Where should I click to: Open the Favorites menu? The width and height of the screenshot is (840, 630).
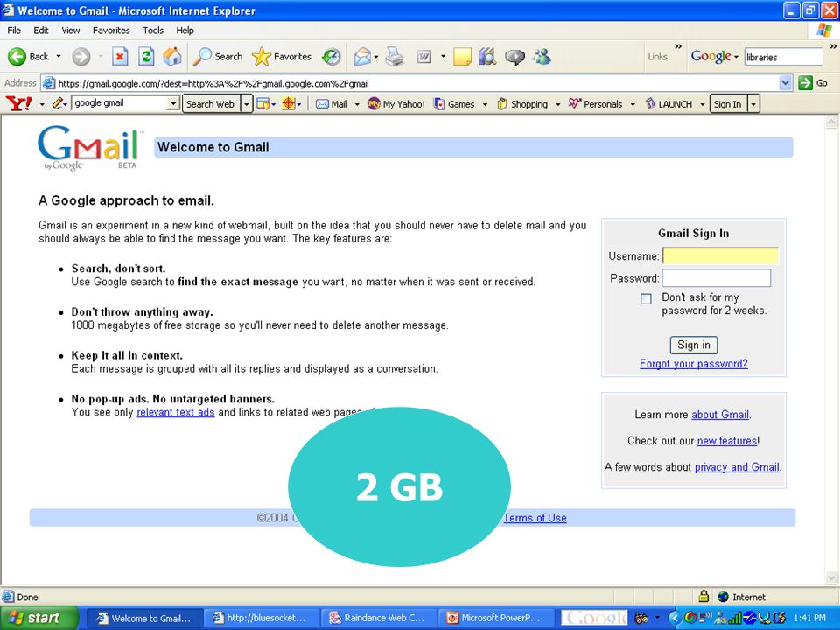click(111, 31)
